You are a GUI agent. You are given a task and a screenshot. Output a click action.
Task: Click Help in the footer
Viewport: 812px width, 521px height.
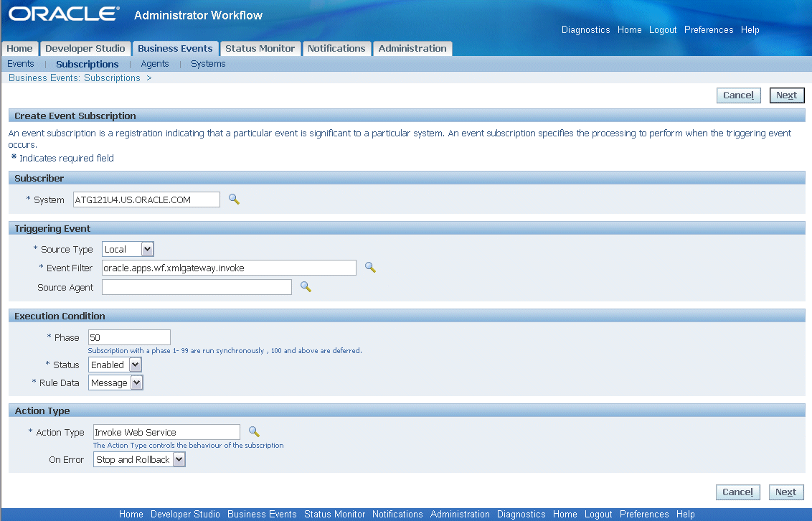685,515
